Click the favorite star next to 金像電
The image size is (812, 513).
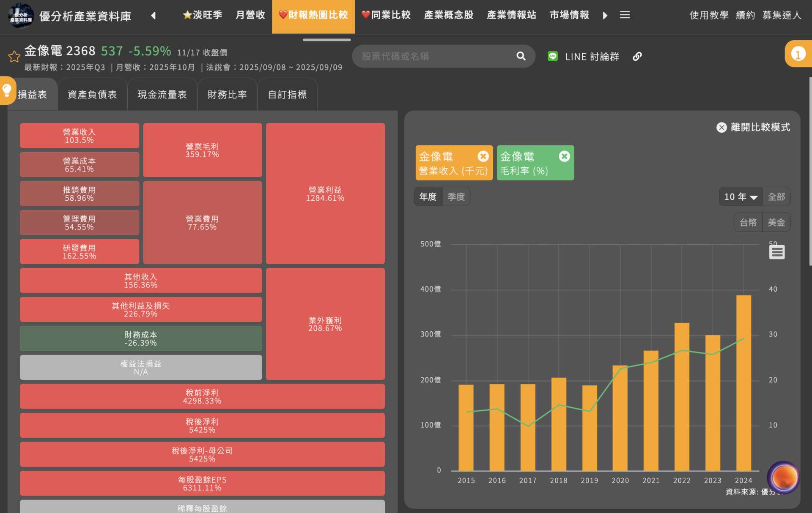pos(14,56)
